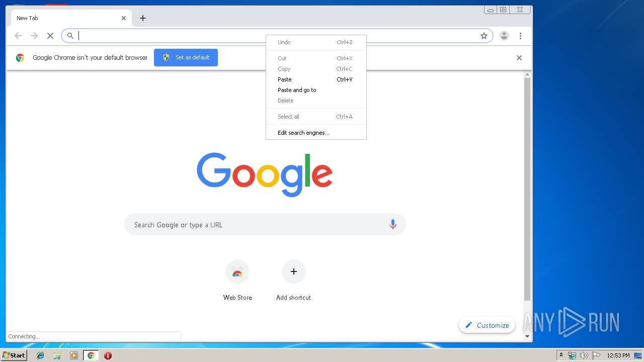The width and height of the screenshot is (644, 362).
Task: Bookmark this page with the star icon
Action: 484,36
